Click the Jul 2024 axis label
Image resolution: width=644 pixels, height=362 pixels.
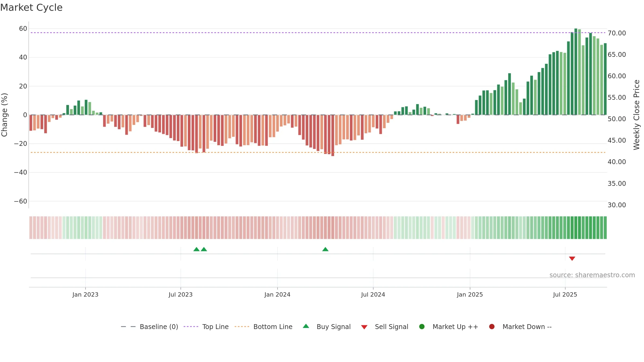click(373, 294)
